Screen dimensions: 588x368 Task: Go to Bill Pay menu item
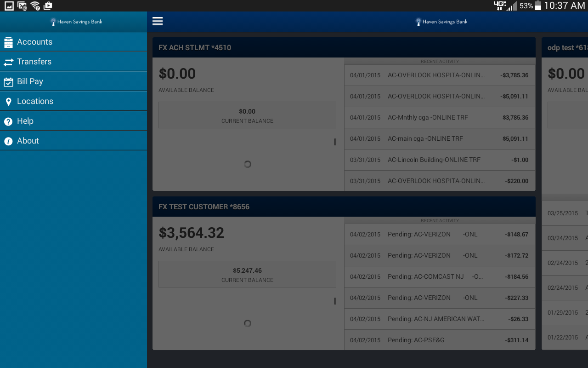coord(73,81)
